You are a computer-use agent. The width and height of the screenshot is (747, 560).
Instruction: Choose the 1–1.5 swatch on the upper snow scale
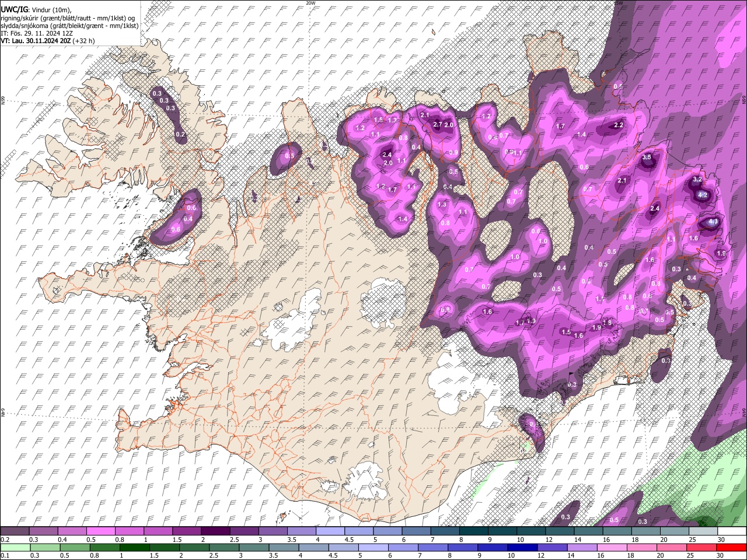[x=158, y=531]
